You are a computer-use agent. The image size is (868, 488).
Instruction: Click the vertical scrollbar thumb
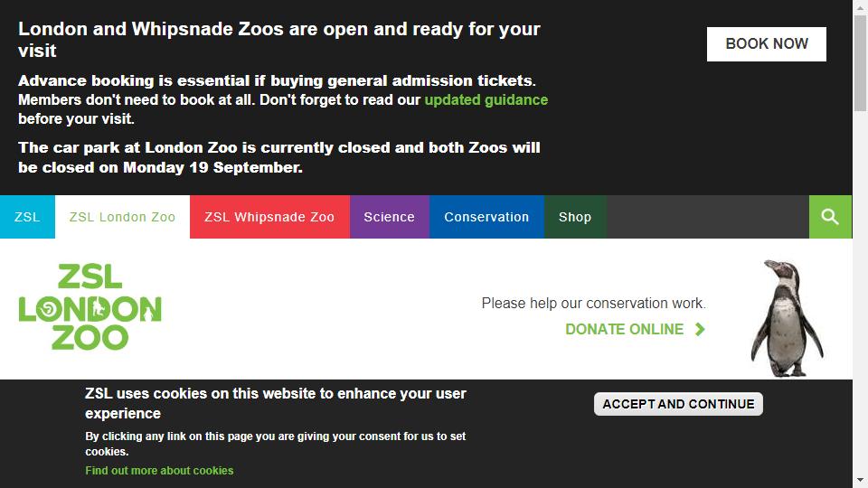(860, 63)
